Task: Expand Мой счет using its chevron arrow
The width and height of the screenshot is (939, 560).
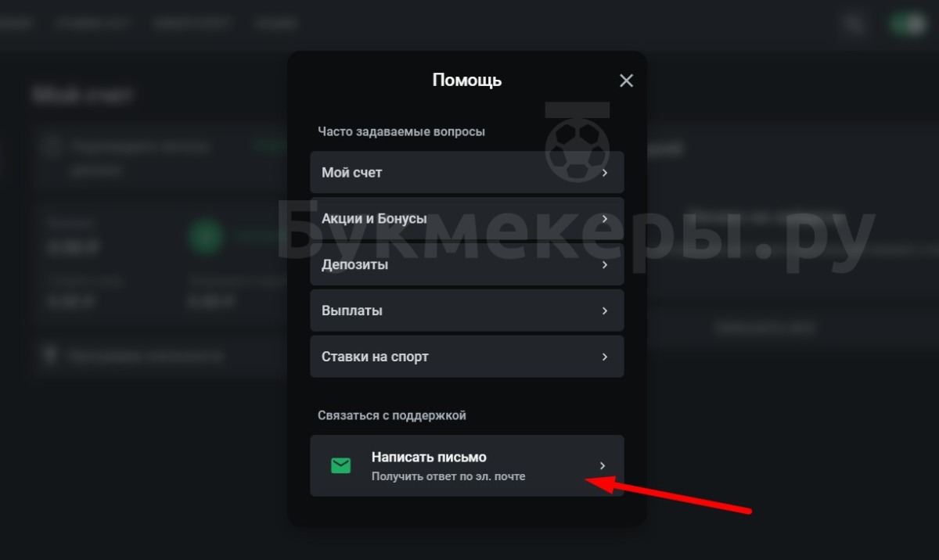Action: tap(605, 172)
